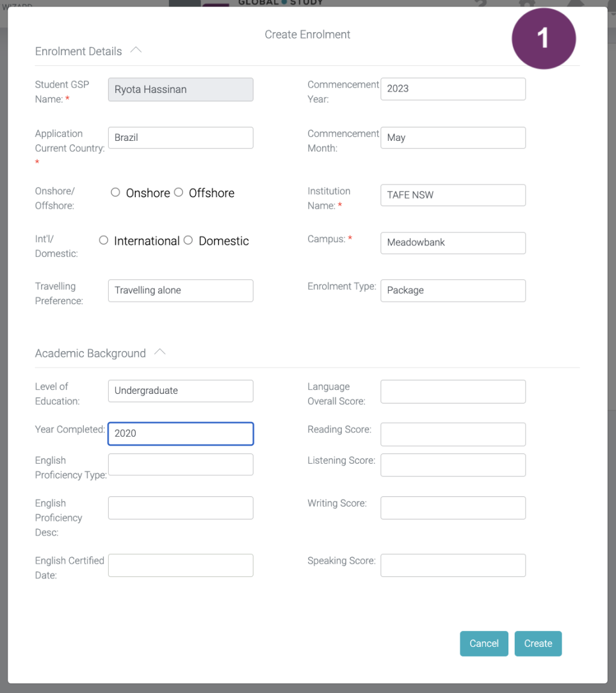Screen dimensions: 616x693
Task: Open the Commencement Year field
Action: point(453,89)
